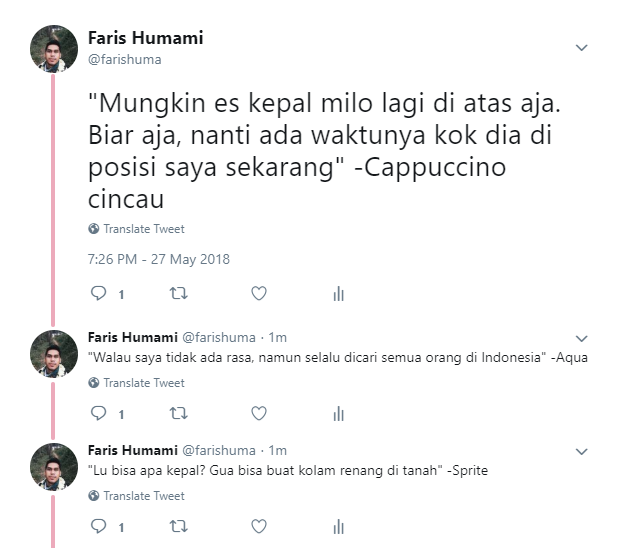The height and width of the screenshot is (548, 624).
Task: Reply to the Sprite tweet
Action: pos(98,527)
